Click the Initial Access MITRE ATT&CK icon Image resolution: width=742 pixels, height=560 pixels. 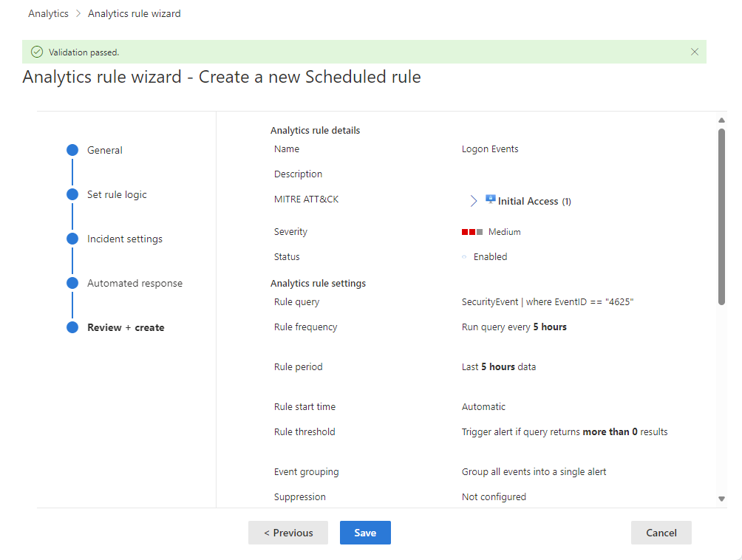tap(490, 198)
